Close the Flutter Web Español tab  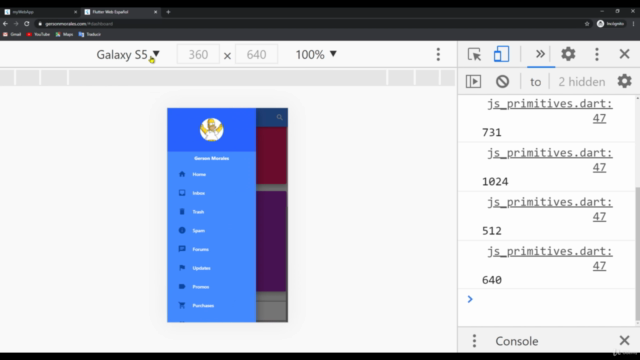coord(156,12)
